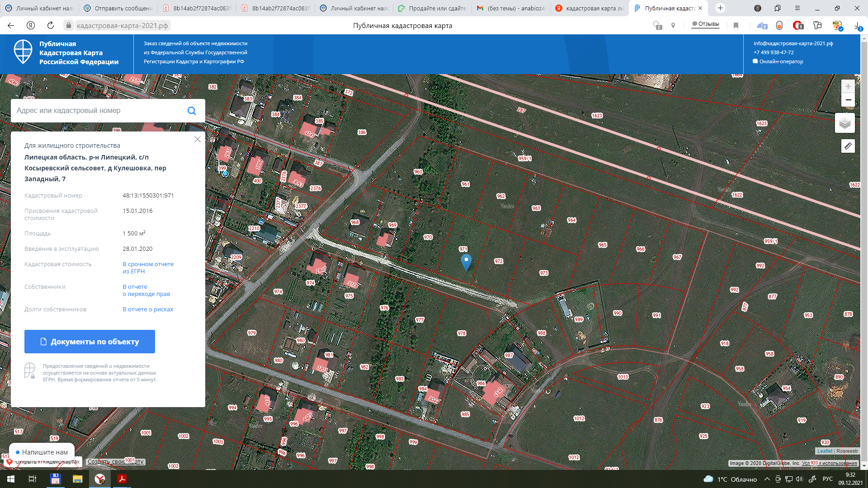Zoom in the map with plus button
868x488 pixels.
click(848, 86)
